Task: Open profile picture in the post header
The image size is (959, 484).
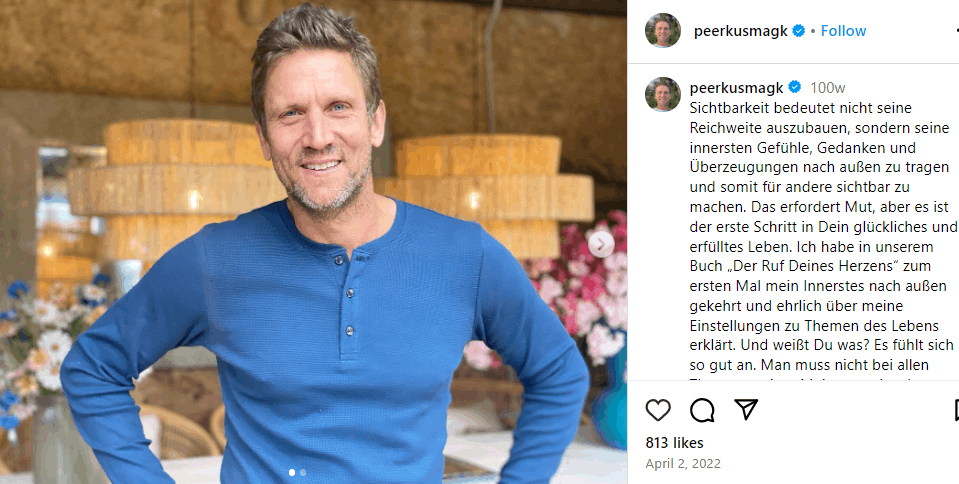Action: [663, 31]
